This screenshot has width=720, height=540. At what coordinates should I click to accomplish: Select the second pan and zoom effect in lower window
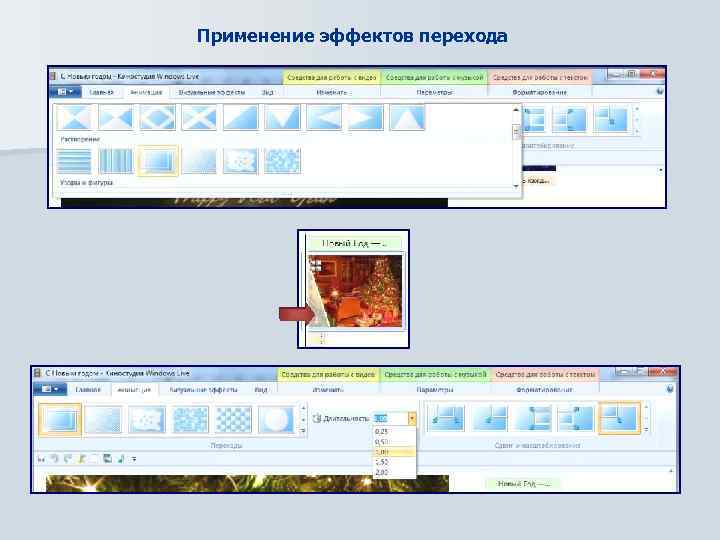489,418
